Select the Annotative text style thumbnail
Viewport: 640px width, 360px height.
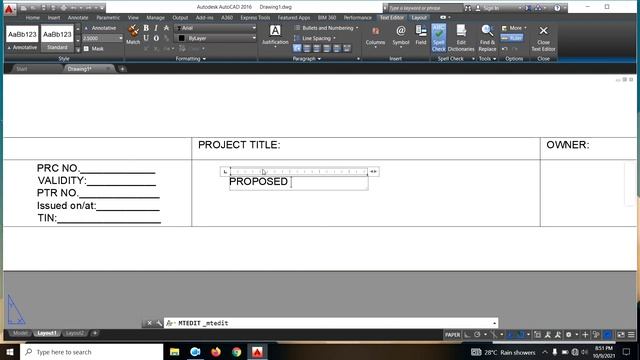pos(22,38)
